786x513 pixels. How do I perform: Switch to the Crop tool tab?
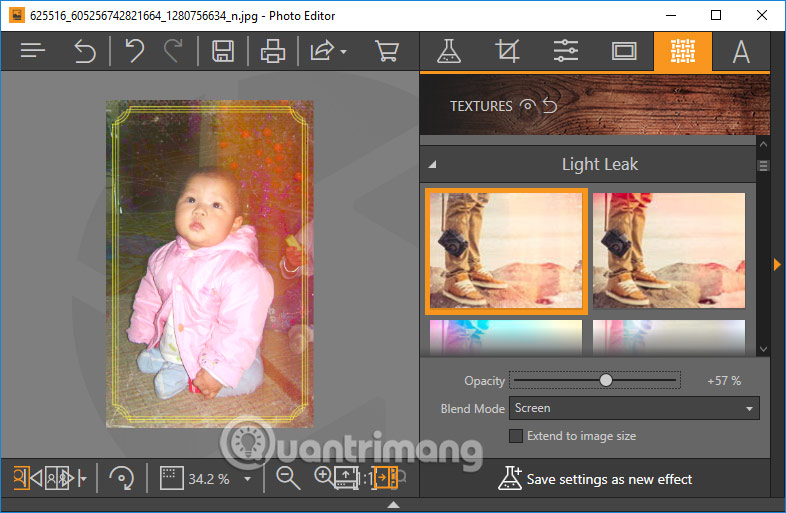(507, 51)
